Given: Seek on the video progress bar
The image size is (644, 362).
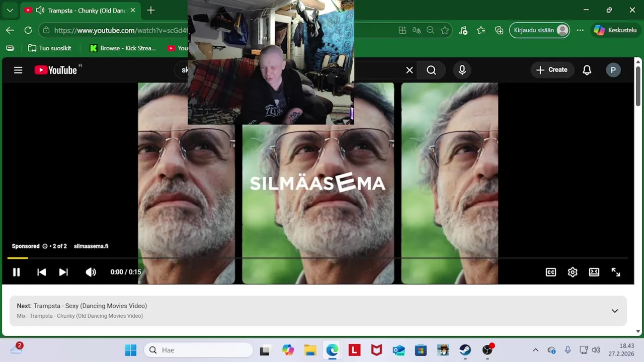Looking at the screenshot, I should (318, 258).
